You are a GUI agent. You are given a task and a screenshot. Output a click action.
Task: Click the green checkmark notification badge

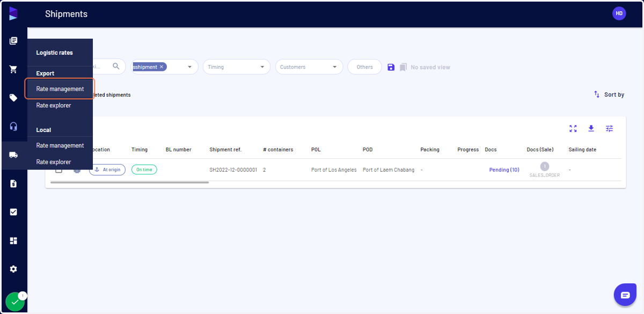[14, 302]
